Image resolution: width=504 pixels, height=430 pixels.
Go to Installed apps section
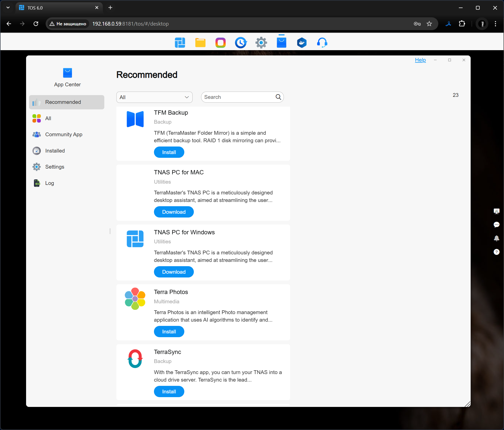pyautogui.click(x=55, y=151)
